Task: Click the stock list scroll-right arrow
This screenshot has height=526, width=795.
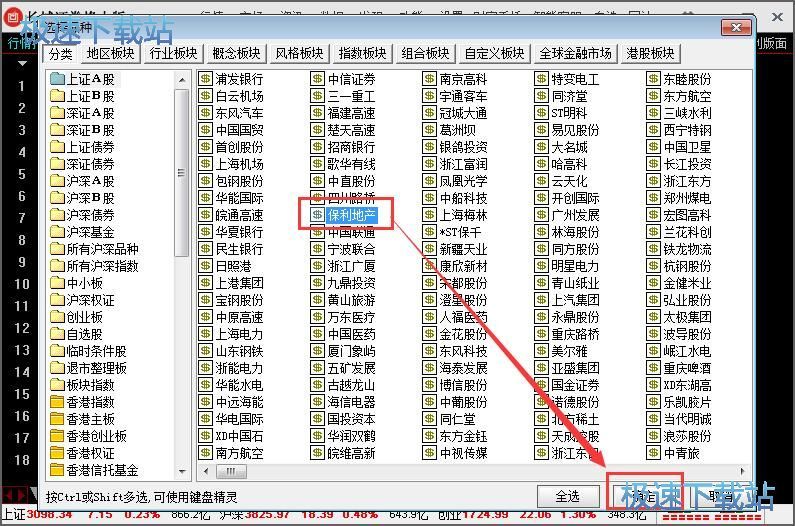Action: pos(743,471)
